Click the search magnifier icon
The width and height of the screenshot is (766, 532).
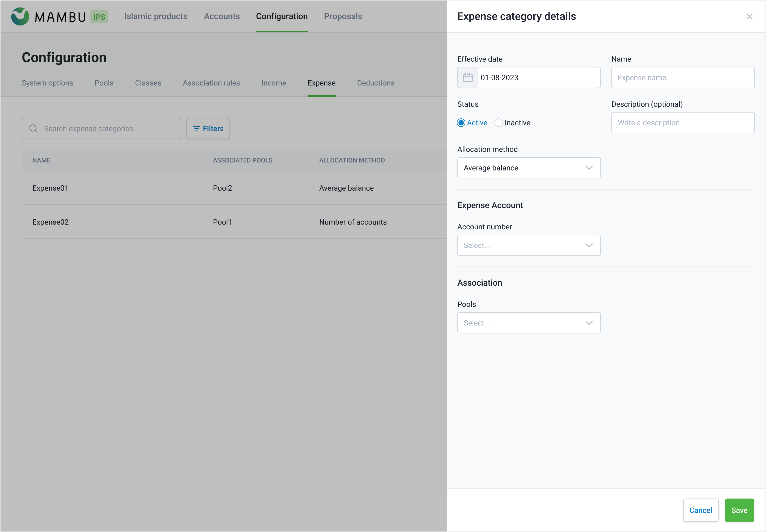[33, 128]
